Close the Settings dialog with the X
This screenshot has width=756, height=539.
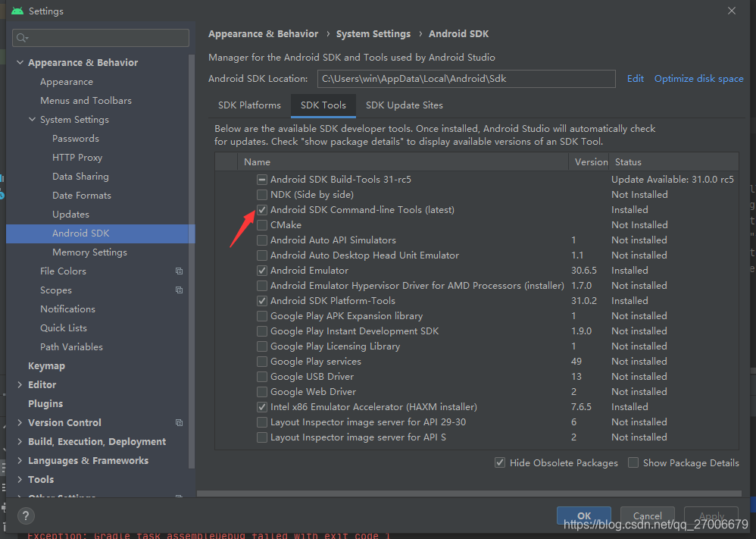click(x=732, y=11)
